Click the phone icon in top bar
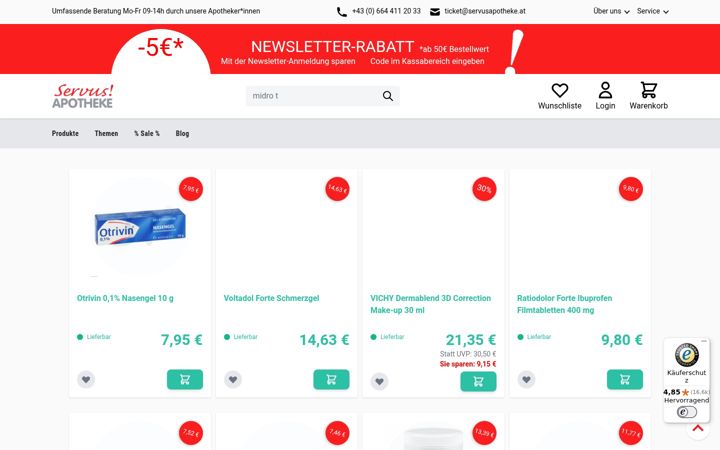Image resolution: width=720 pixels, height=450 pixels. [x=342, y=12]
